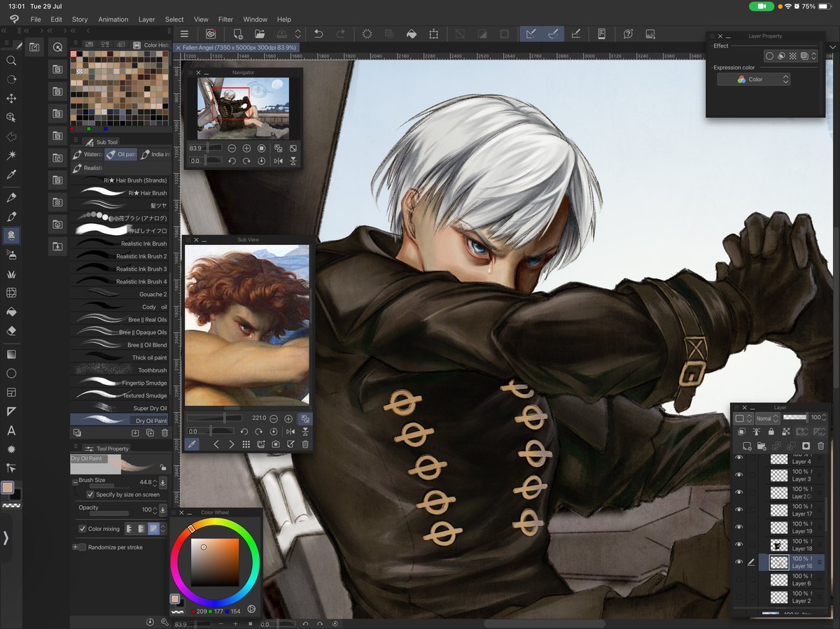Click the layer opacity slider
This screenshot has width=840, height=629.
coord(795,417)
